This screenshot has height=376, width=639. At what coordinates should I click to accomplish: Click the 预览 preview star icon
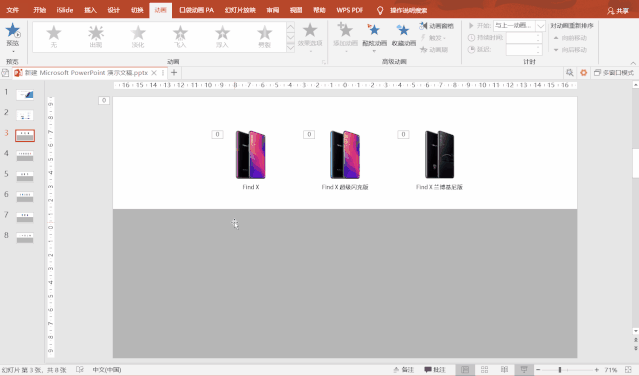(x=13, y=31)
